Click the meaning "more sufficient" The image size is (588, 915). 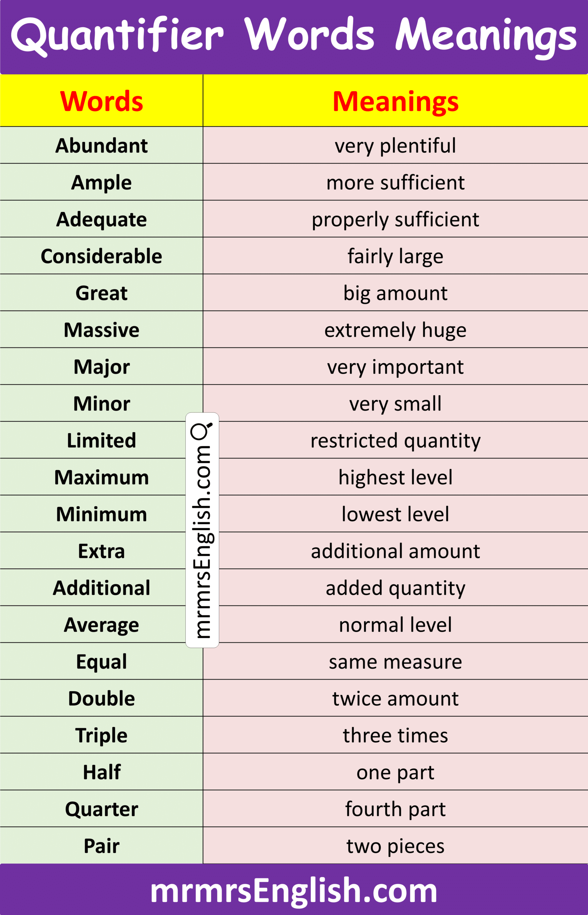395,182
